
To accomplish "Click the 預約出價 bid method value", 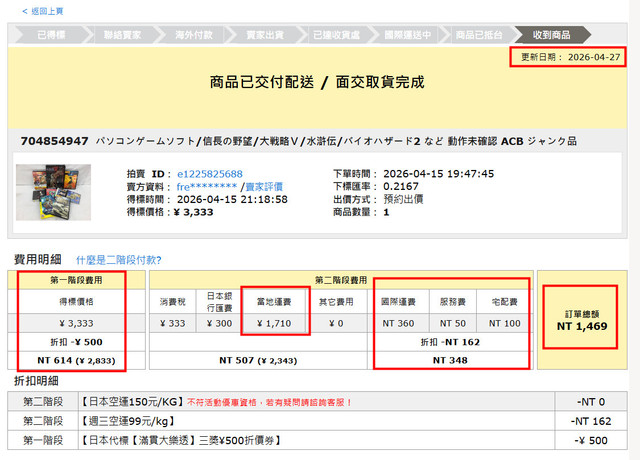I will pos(403,199).
